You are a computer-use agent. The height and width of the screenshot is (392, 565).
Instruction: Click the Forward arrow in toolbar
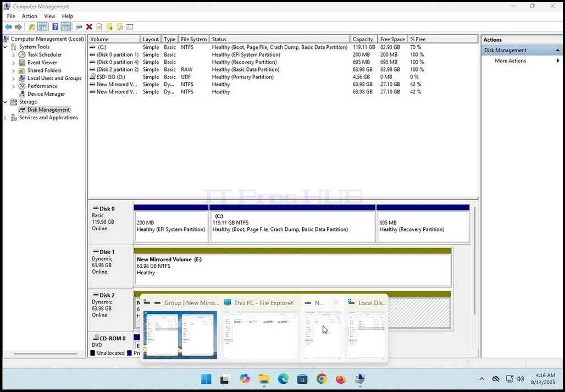pyautogui.click(x=18, y=27)
